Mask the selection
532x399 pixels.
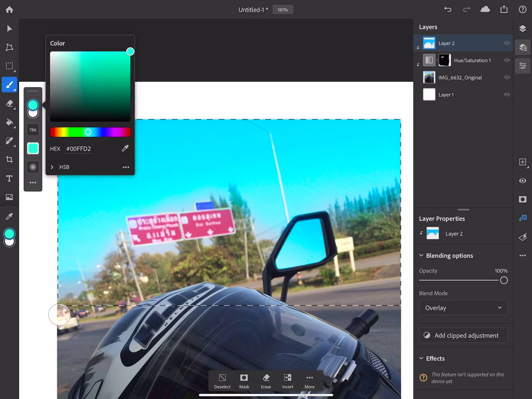click(244, 381)
